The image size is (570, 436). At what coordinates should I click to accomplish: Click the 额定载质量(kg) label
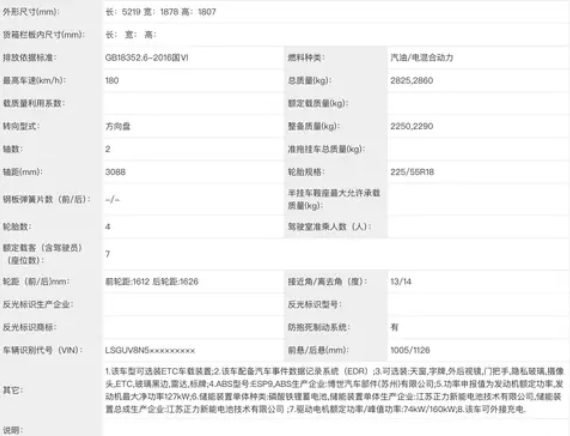[318, 103]
